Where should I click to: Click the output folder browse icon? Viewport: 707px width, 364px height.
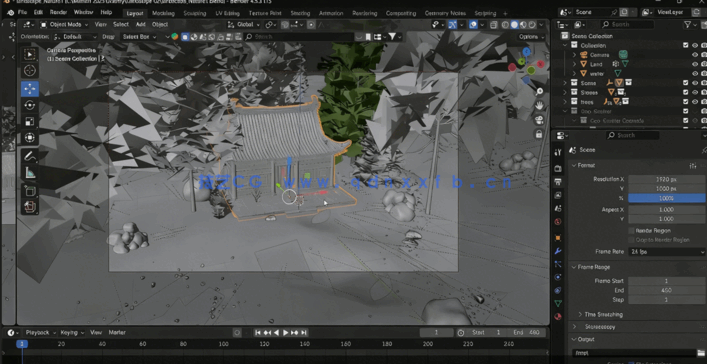[702, 353]
